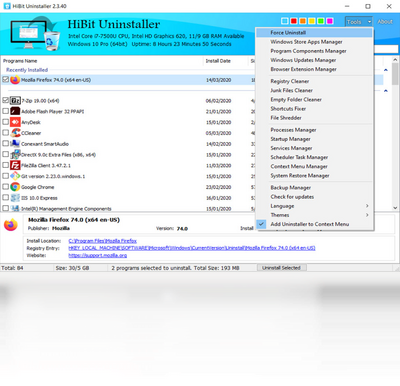Check the Google Chrome checkbox
Image resolution: width=400 pixels, height=386 pixels.
(5, 187)
